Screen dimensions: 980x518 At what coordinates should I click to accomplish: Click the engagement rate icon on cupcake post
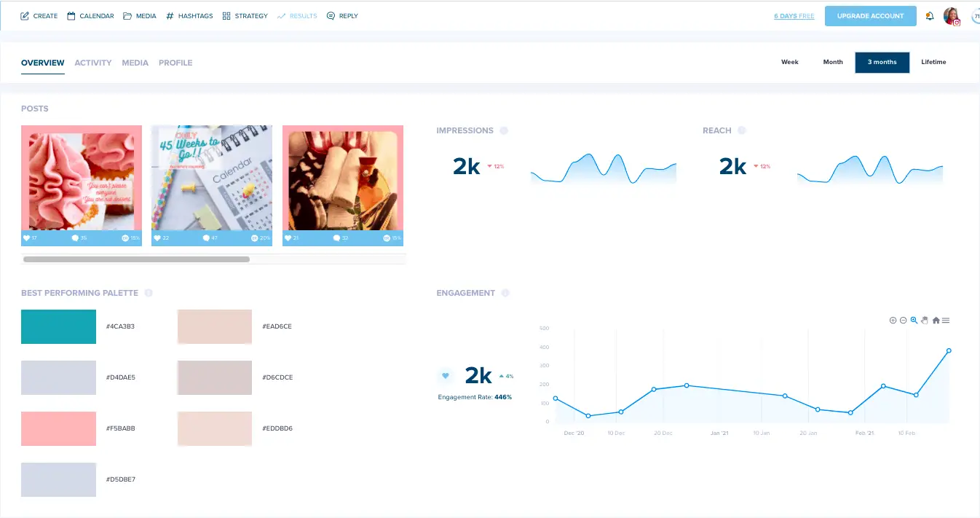click(x=125, y=238)
